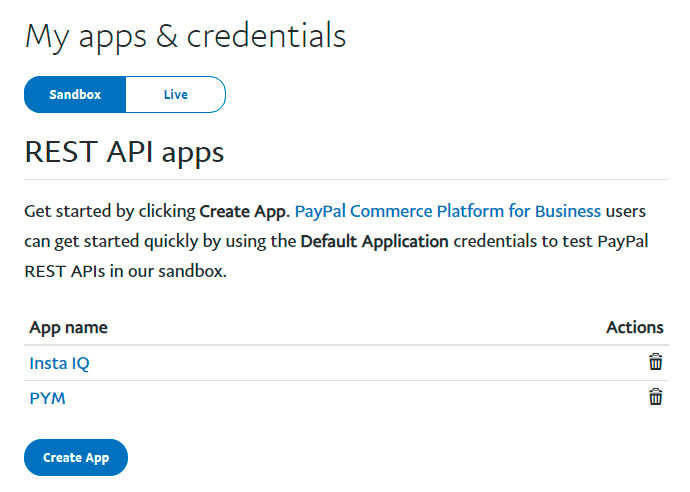Image resolution: width=690 pixels, height=492 pixels.
Task: Delete the Insta IQ app with trash icon
Action: pyautogui.click(x=655, y=362)
